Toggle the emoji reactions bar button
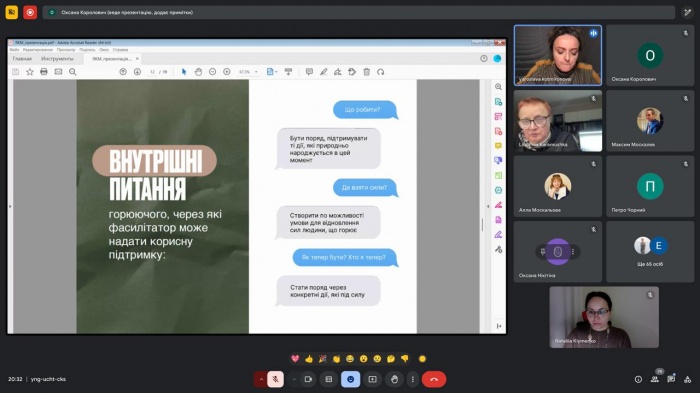Image resolution: width=700 pixels, height=393 pixels. click(350, 379)
